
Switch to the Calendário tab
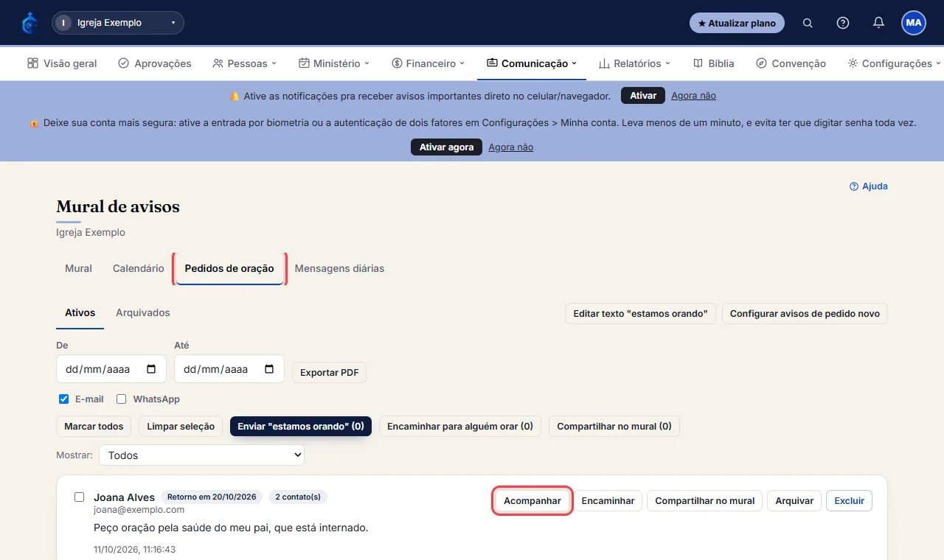[138, 268]
